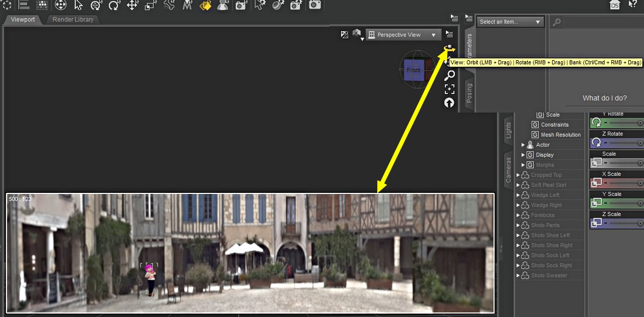Click the sphere-with-gear toolbar icon
This screenshot has width=644, height=317.
pos(278,5)
